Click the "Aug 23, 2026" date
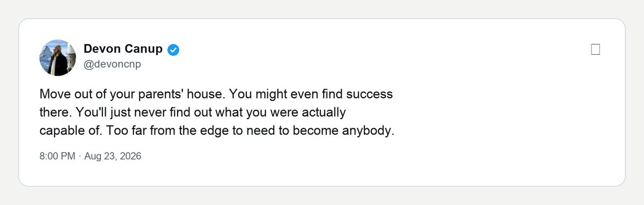The height and width of the screenshot is (205, 644). (x=112, y=157)
